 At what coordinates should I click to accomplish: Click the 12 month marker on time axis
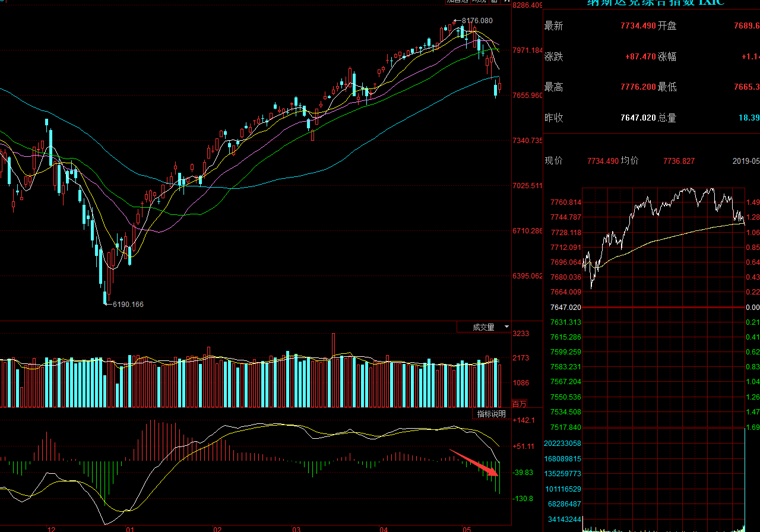50,528
